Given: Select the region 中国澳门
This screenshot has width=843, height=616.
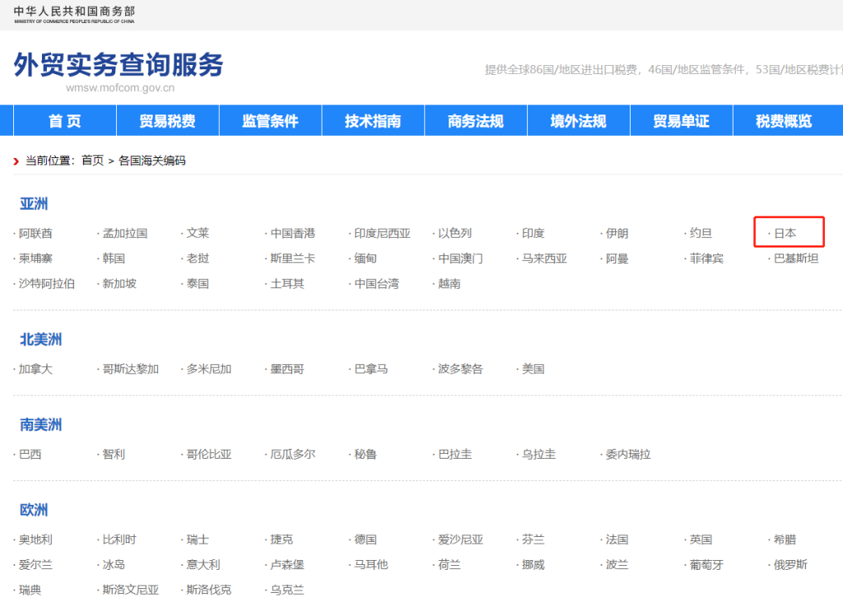Looking at the screenshot, I should [460, 259].
